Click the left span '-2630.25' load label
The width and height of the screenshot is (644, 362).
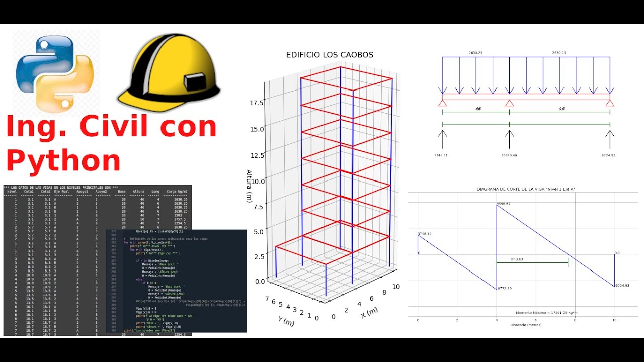475,53
